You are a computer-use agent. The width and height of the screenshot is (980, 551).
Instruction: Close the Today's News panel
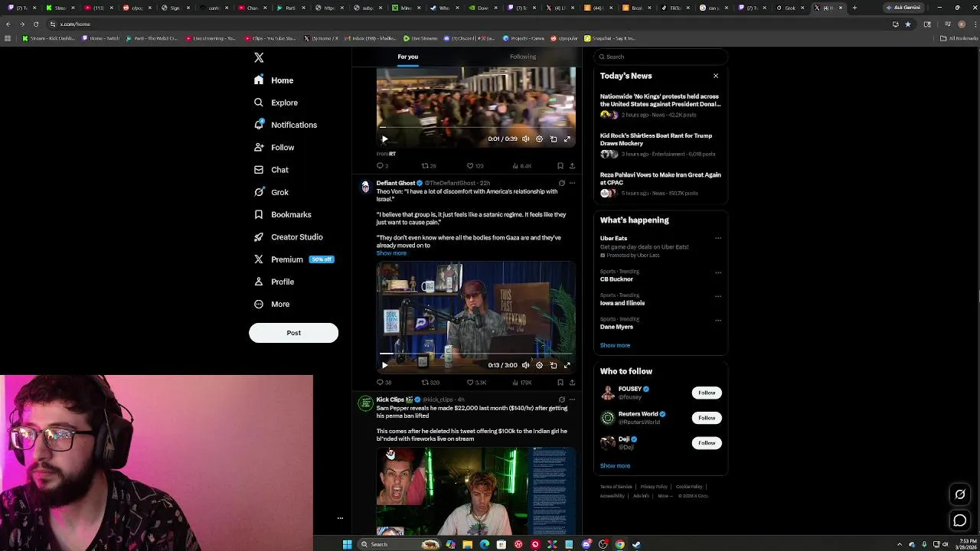(x=716, y=76)
